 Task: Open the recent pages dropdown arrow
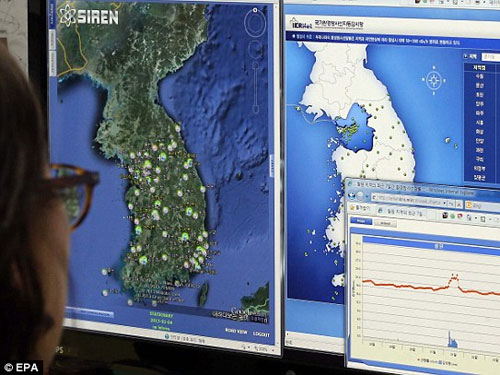pyautogui.click(x=367, y=196)
